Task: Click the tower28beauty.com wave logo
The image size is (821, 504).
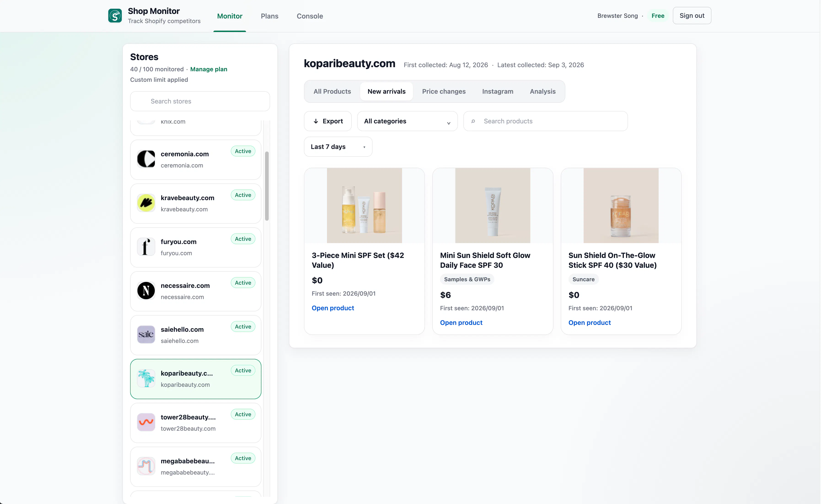Action: [146, 422]
